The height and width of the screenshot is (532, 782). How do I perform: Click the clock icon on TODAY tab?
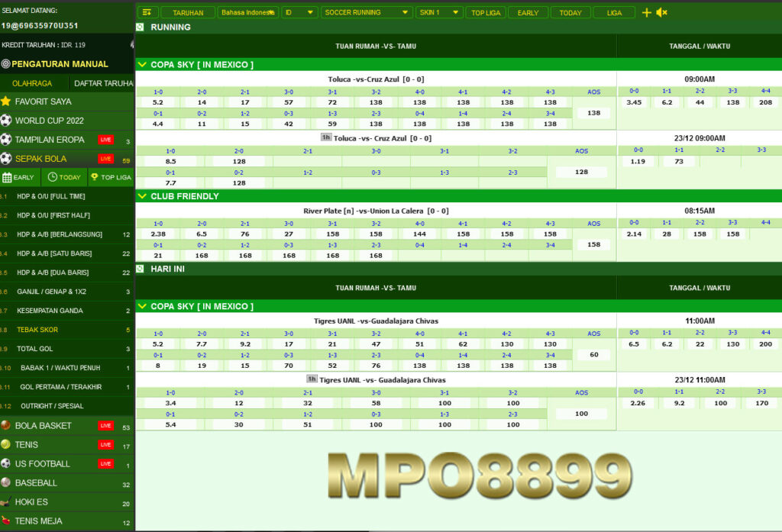click(x=50, y=177)
